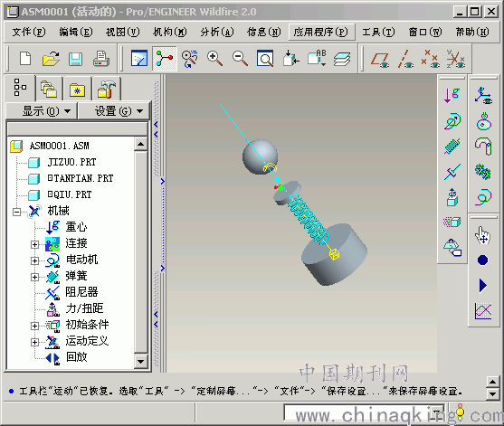Screen dimensions: 504x426
Task: Switch to the Model Tree tab
Action: [x=20, y=88]
